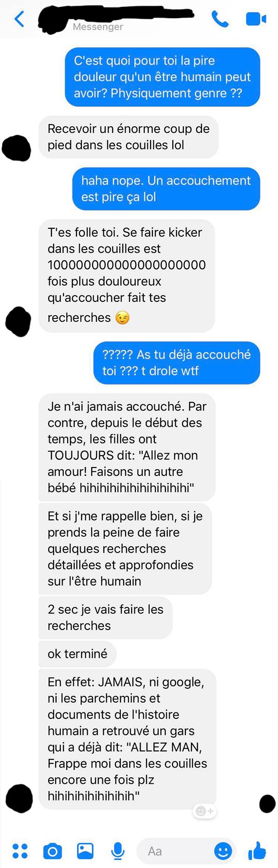Screen dimensions: 278x868
Task: Tap the "As tu déjà accouché" sent message
Action: (177, 363)
